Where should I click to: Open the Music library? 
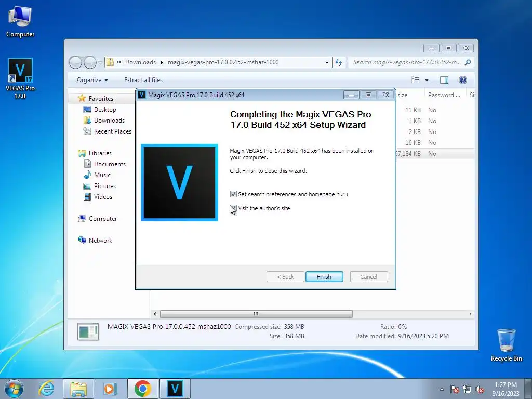pos(102,175)
